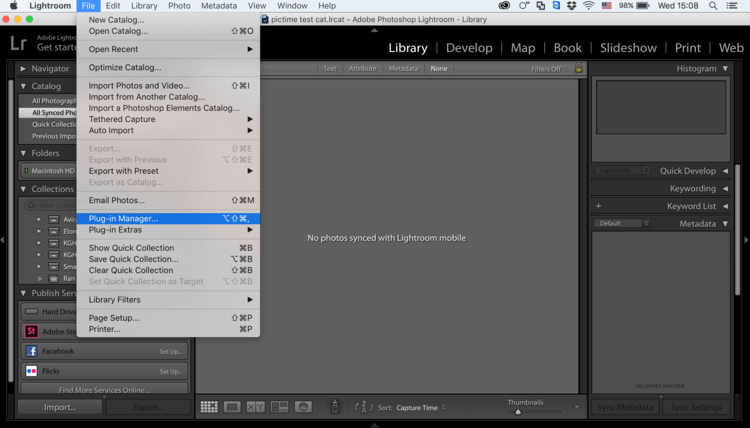
Task: Open Wi-Fi status menu
Action: pyautogui.click(x=588, y=6)
